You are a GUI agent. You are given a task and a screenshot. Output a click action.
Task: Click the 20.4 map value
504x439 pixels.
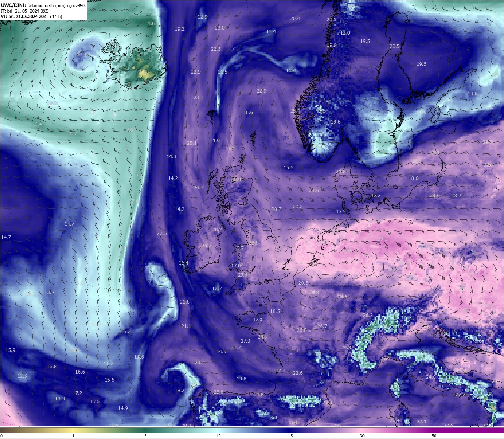point(295,19)
